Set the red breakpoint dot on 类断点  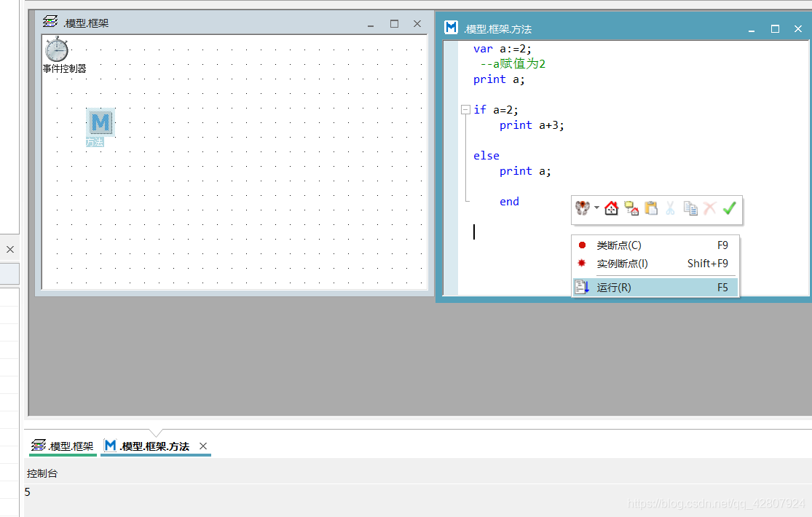point(580,245)
